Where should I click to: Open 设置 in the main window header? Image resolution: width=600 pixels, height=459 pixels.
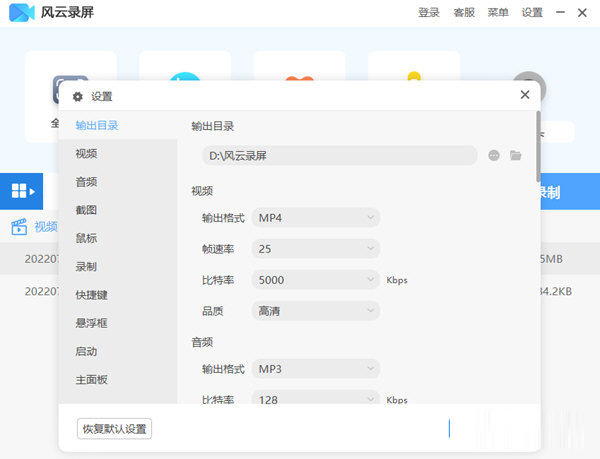coord(532,13)
